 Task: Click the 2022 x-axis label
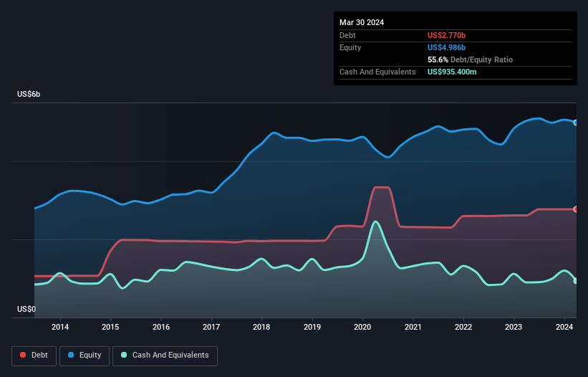463,327
